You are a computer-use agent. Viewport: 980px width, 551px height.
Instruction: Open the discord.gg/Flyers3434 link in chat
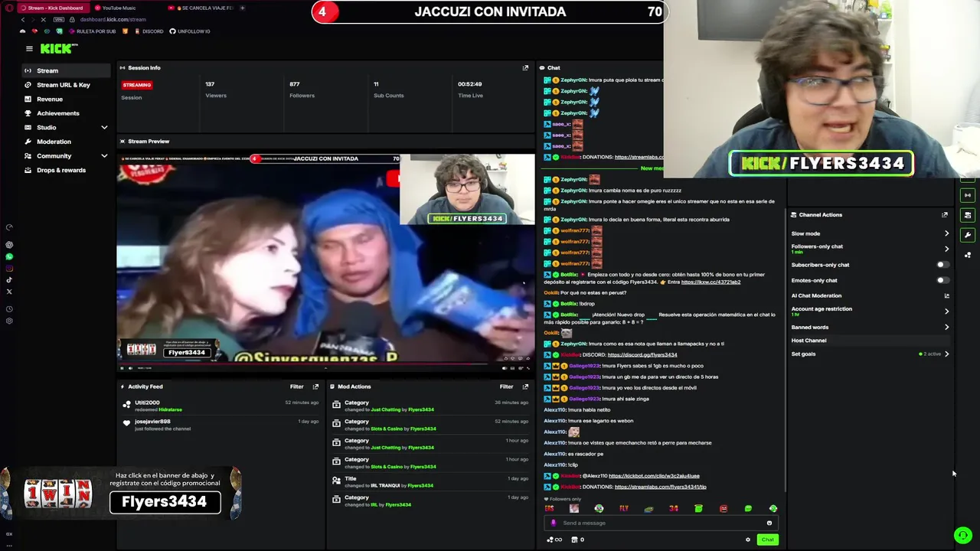[642, 354]
